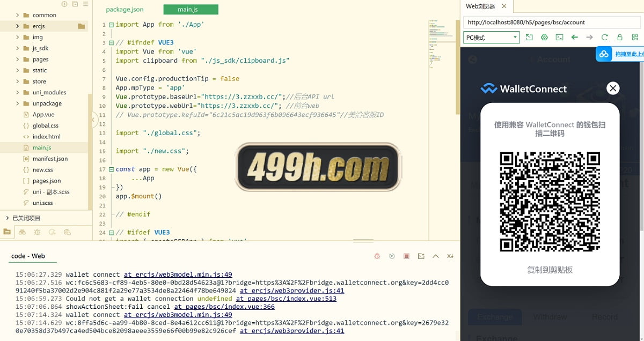
Task: Click 复制到剪贴板 to copy the code
Action: pos(550,270)
